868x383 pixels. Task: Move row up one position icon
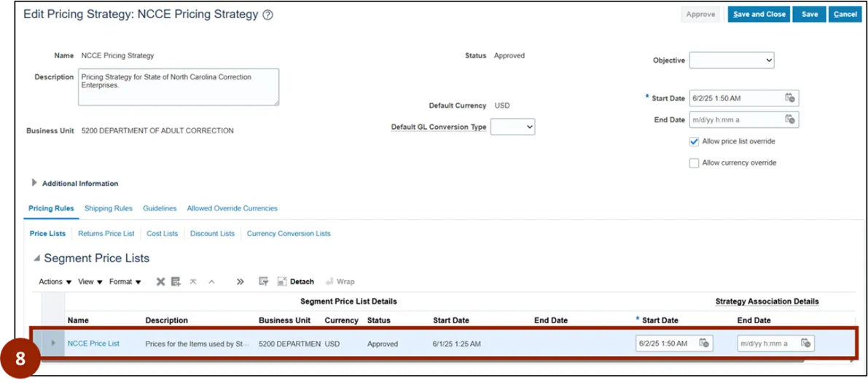[x=211, y=282]
